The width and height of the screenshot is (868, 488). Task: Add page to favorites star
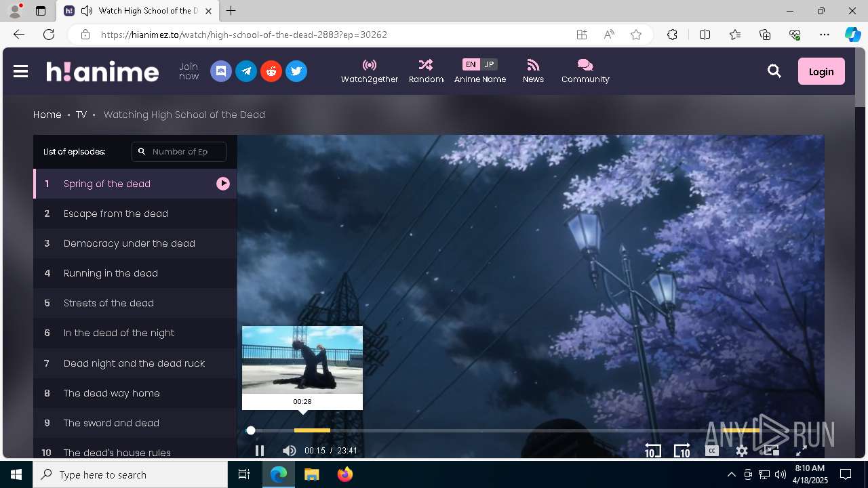[x=636, y=35]
